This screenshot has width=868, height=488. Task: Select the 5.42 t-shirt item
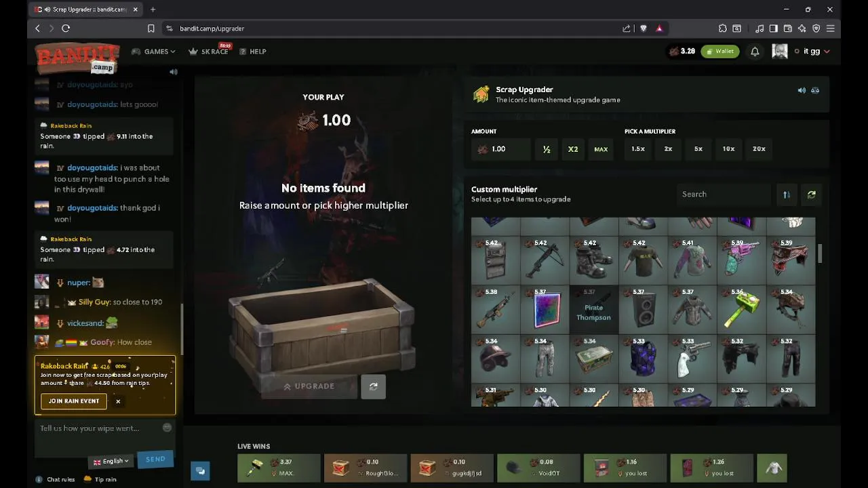(643, 260)
